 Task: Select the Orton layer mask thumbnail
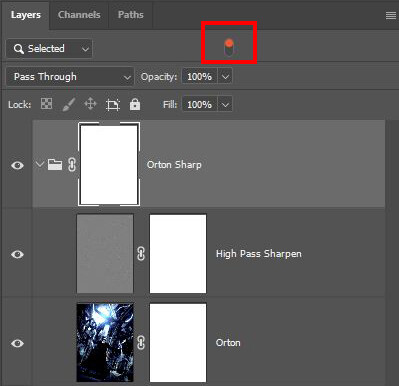tap(178, 342)
